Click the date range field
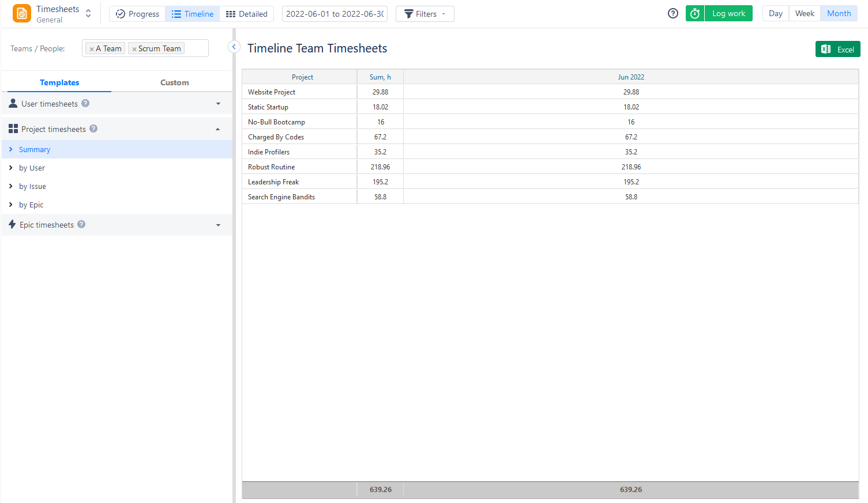868x503 pixels. click(334, 13)
